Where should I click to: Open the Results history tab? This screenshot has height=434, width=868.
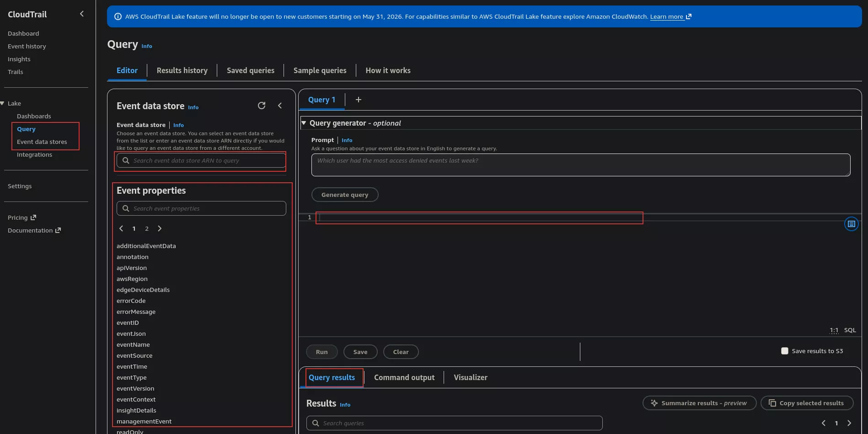182,70
